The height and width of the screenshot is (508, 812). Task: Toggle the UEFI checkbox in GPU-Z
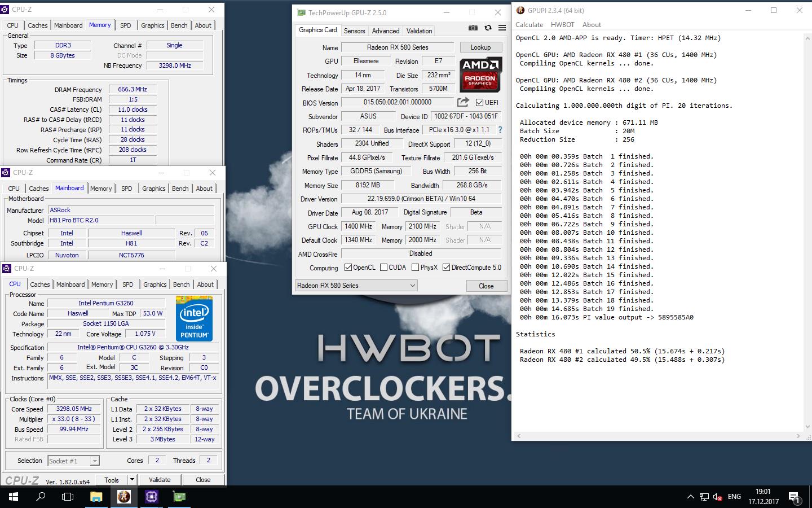479,102
